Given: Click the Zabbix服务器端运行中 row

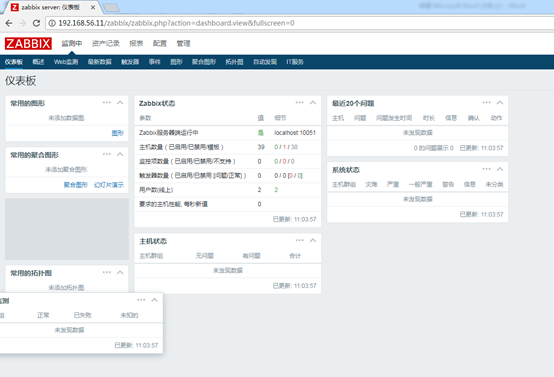Looking at the screenshot, I should pyautogui.click(x=228, y=132).
